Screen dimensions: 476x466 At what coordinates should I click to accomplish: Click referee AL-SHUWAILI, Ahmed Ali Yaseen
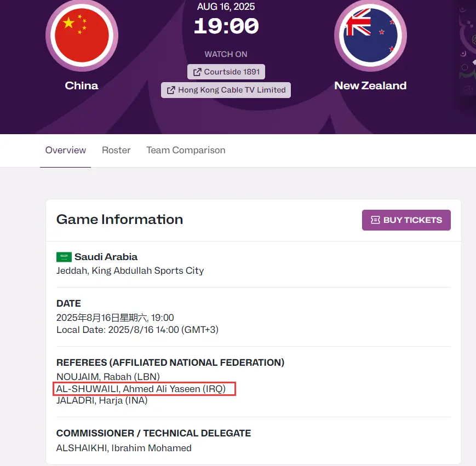141,389
